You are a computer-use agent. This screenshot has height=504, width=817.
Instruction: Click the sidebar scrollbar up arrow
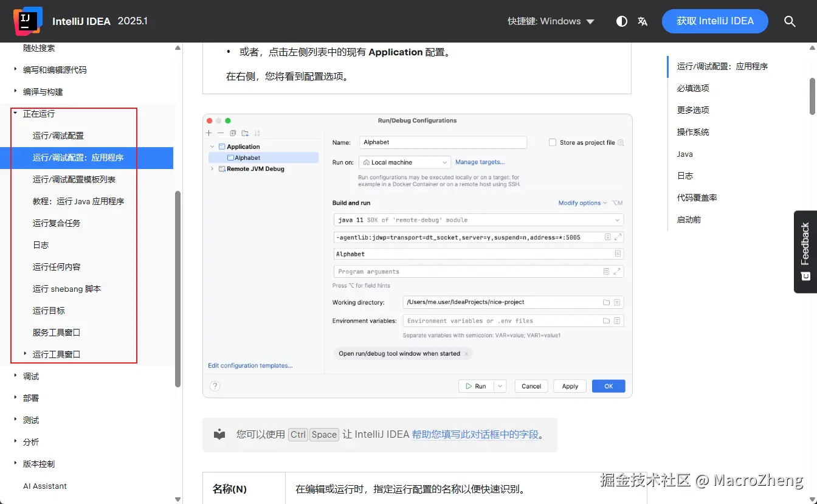[x=178, y=47]
